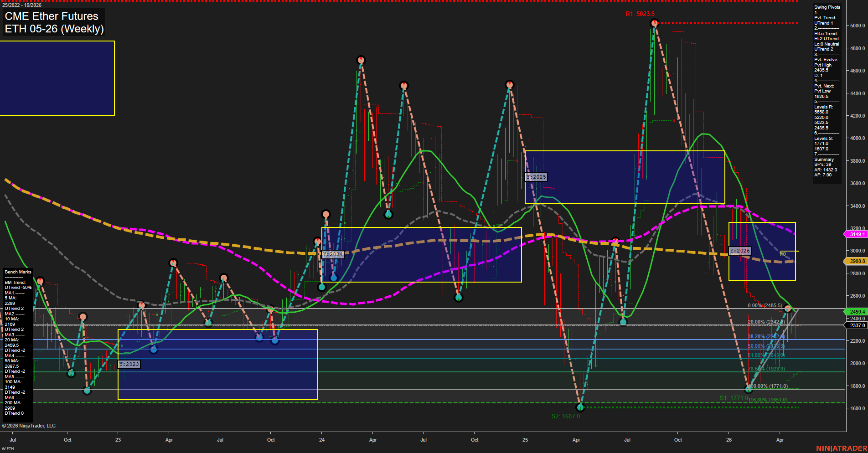
Task: Click the 26 year marker on time axis
Action: pos(729,440)
